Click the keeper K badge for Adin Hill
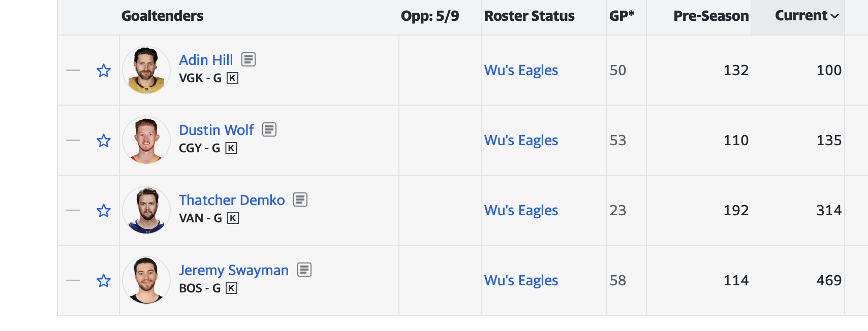The image size is (868, 331). click(232, 78)
